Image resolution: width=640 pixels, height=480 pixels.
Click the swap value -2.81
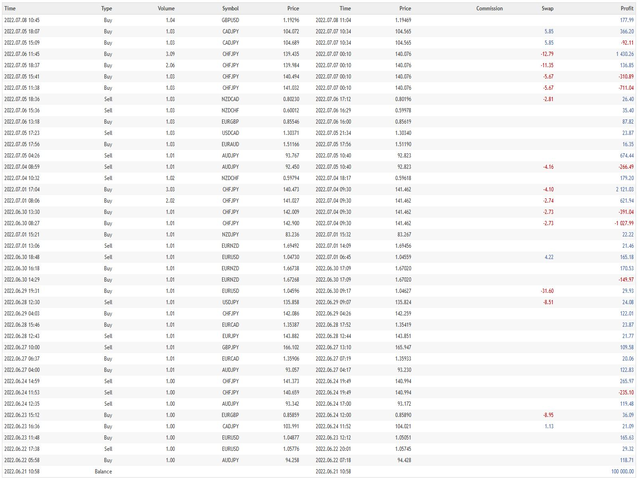click(548, 99)
